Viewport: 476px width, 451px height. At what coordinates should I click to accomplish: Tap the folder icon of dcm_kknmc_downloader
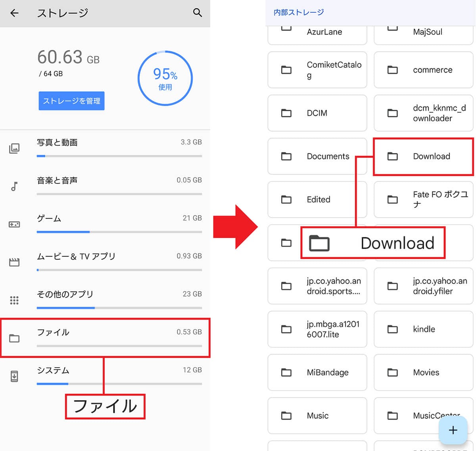393,113
